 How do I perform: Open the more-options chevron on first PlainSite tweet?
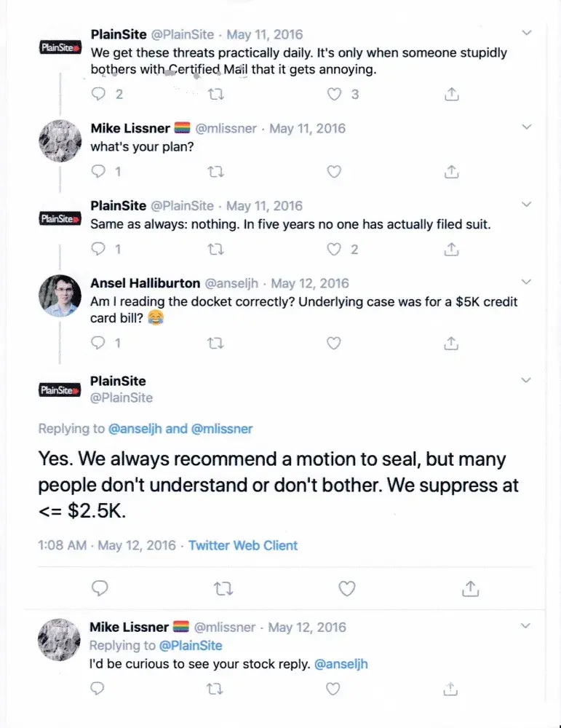pos(528,33)
